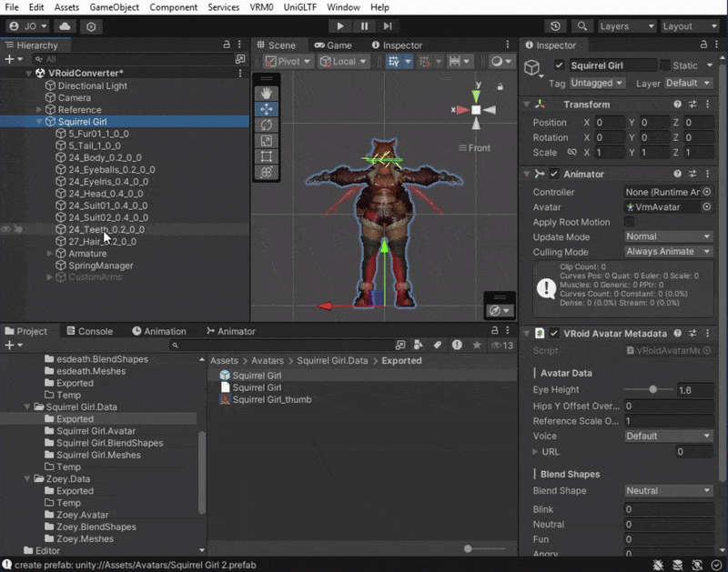Open the UniGLTF menu

[300, 7]
